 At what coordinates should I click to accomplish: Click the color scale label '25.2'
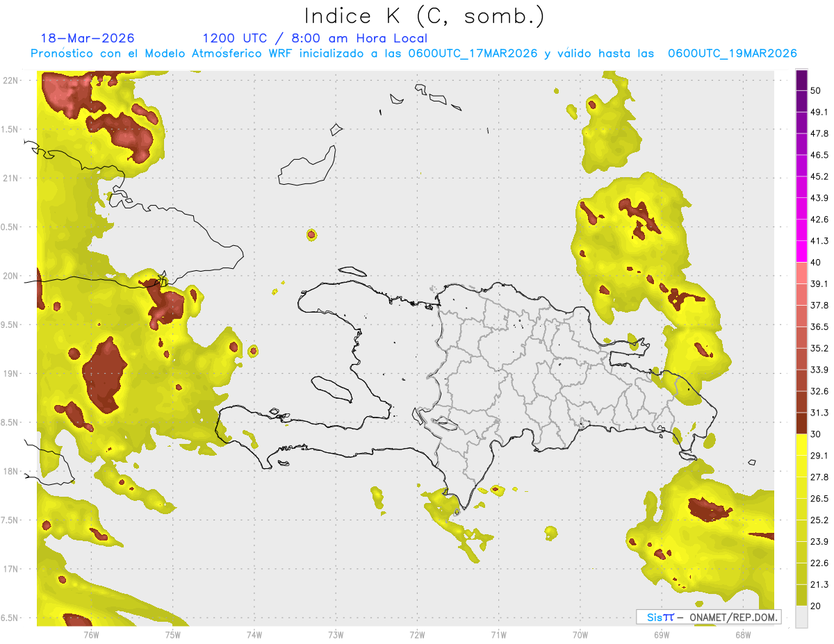820,520
